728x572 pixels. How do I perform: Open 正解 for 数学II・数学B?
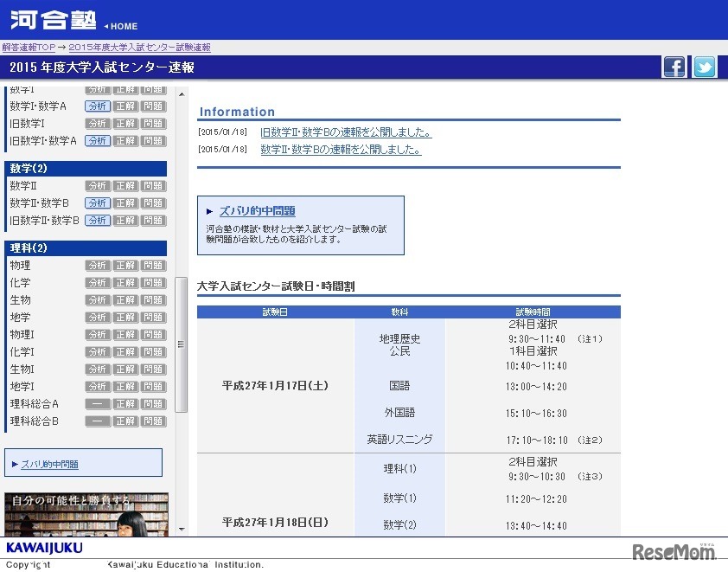125,202
